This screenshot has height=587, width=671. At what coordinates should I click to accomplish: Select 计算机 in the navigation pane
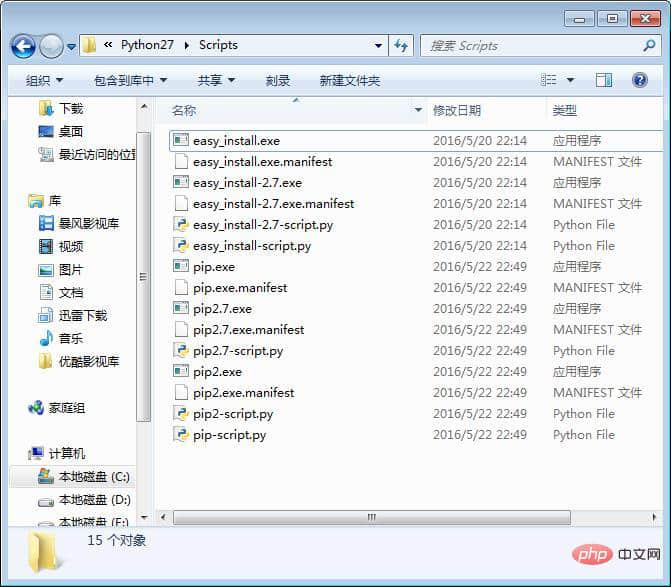pos(56,454)
